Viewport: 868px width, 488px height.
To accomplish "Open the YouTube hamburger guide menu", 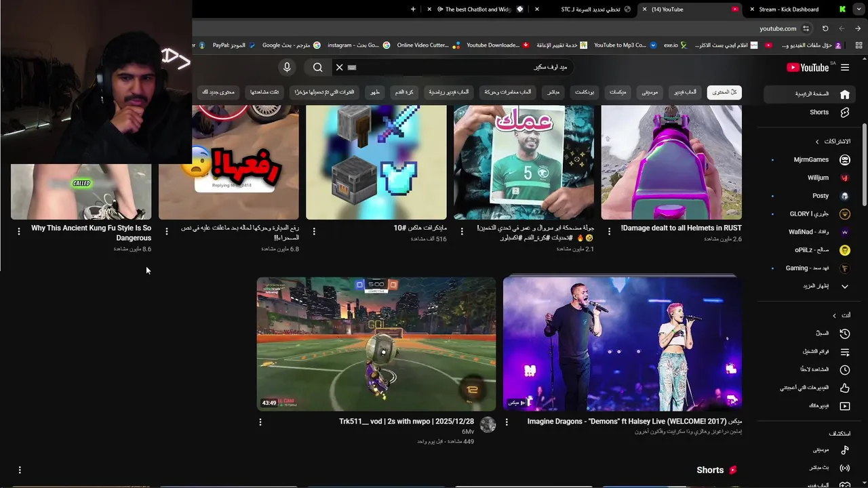I will [845, 67].
